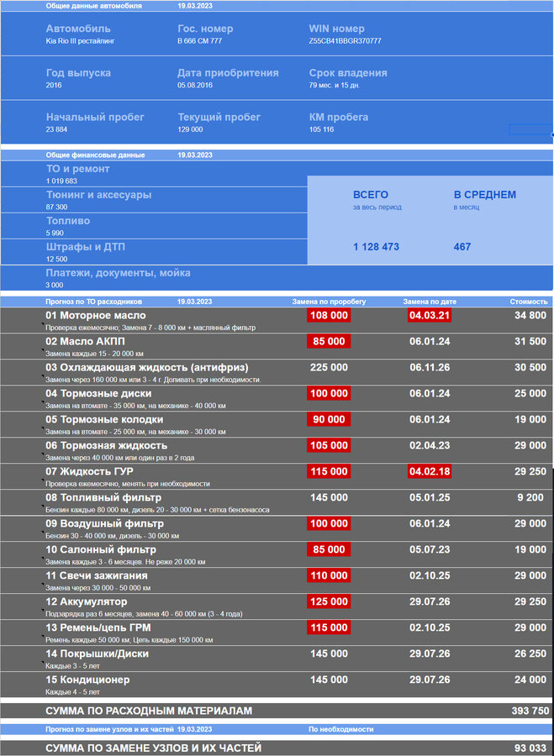Select '07 Жидкость ГУР' row title
Viewport: 554px width, 756px height.
click(x=89, y=471)
